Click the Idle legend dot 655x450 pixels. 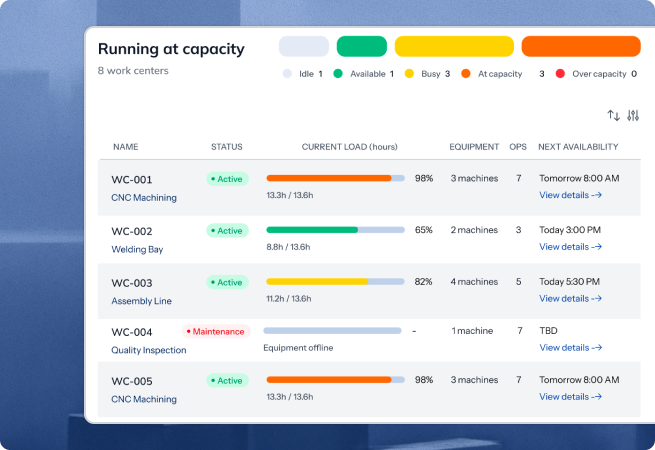coord(288,74)
